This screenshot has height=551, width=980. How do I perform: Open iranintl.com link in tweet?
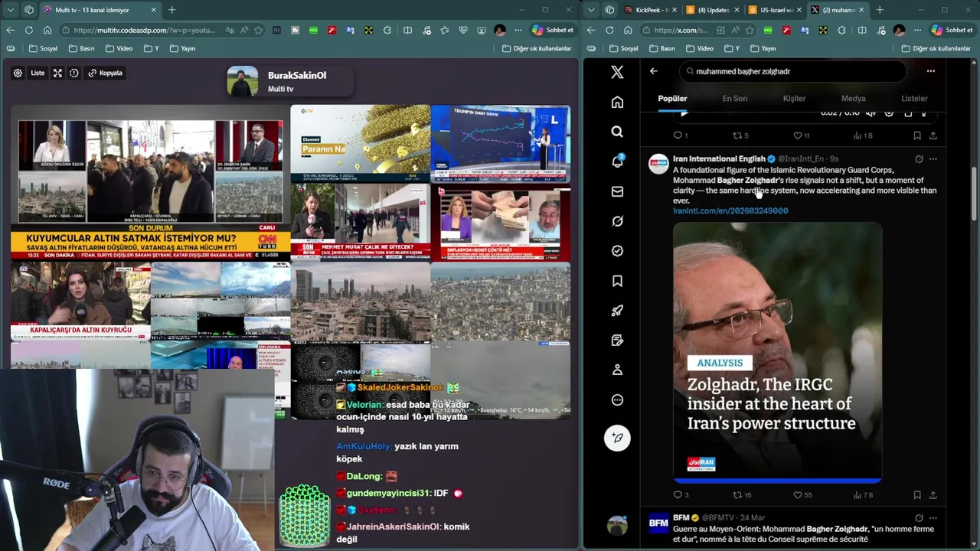pyautogui.click(x=730, y=210)
